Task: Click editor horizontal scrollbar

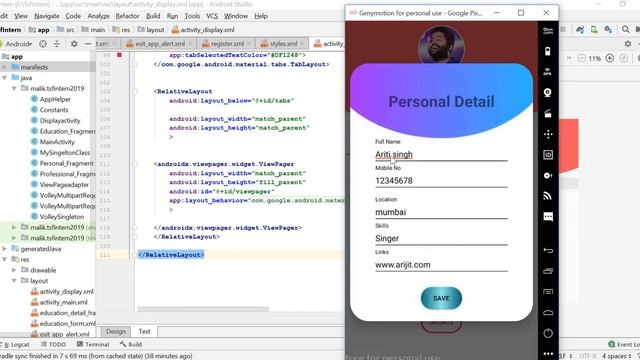Action: pyautogui.click(x=203, y=309)
